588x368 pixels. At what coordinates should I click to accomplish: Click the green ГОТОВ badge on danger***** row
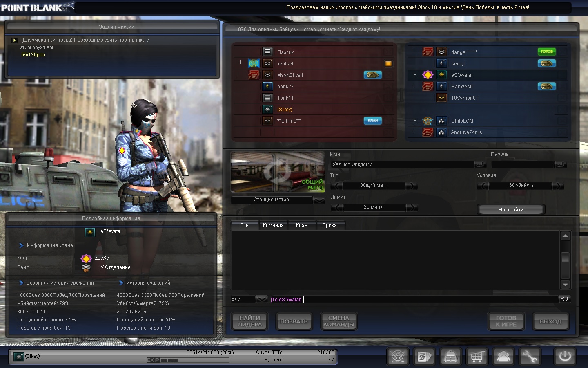click(x=547, y=52)
